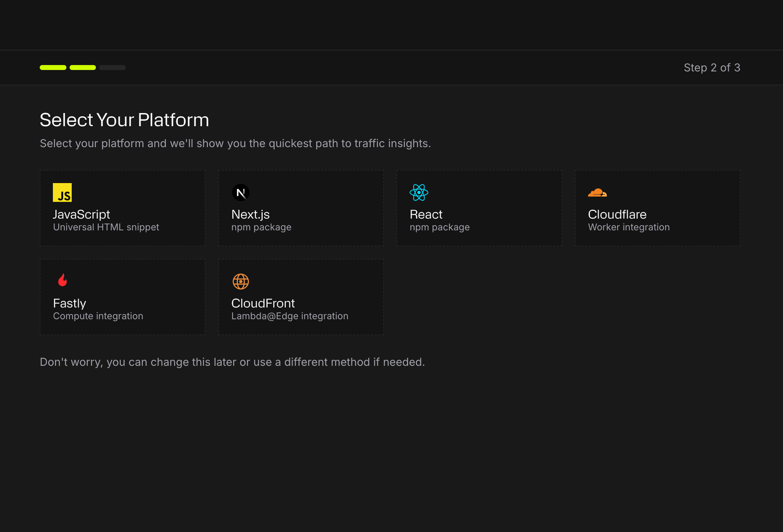The height and width of the screenshot is (532, 783).
Task: Select the JavaScript platform card title
Action: 81,214
